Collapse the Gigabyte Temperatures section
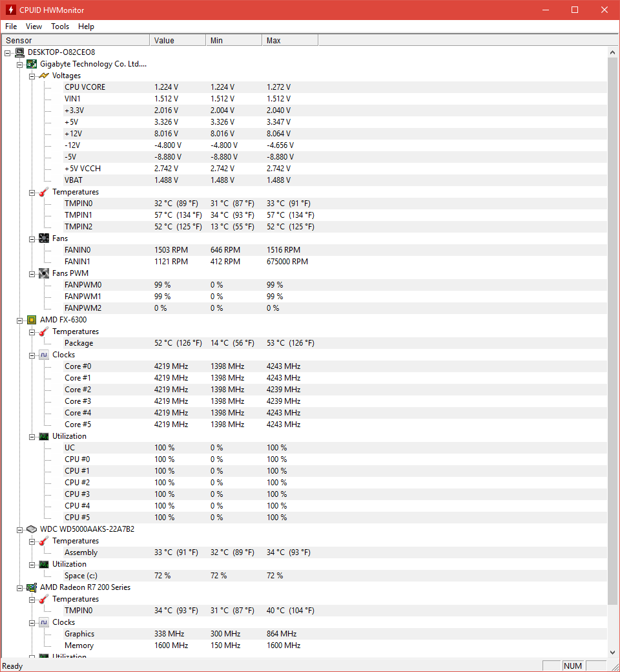 click(32, 193)
